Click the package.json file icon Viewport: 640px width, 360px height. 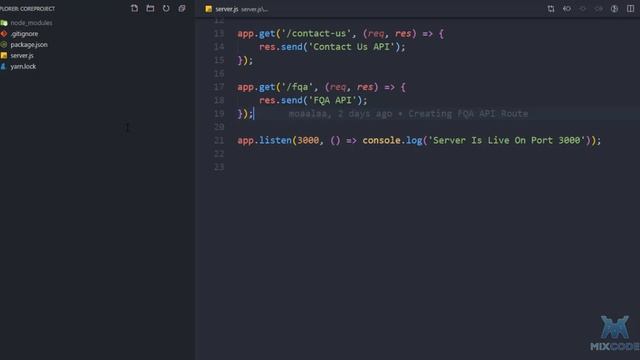coord(4,44)
